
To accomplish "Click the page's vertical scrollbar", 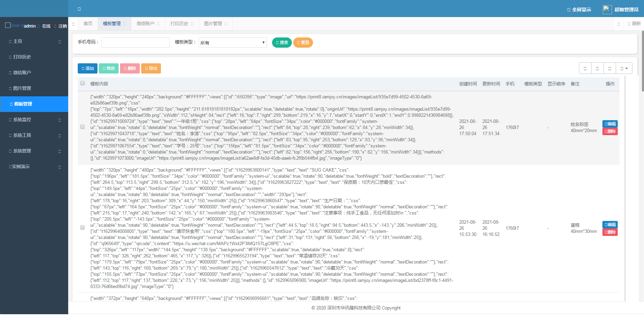I will [x=643, y=61].
